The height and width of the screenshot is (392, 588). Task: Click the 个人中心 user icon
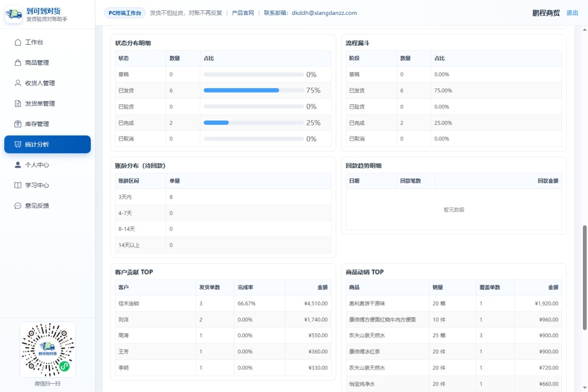point(18,165)
